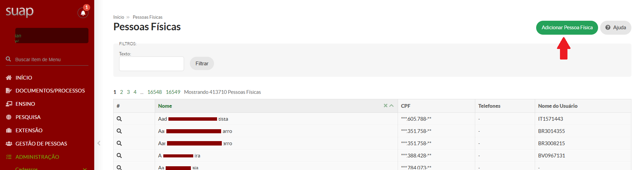Open the notifications bell
Screen dimensions: 644x170
pyautogui.click(x=83, y=13)
